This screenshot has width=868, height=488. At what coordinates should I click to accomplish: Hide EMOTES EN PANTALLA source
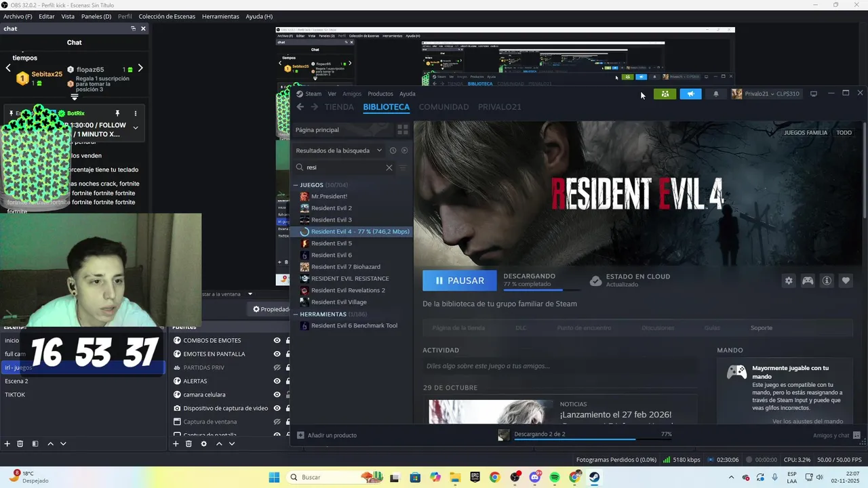[x=277, y=354]
